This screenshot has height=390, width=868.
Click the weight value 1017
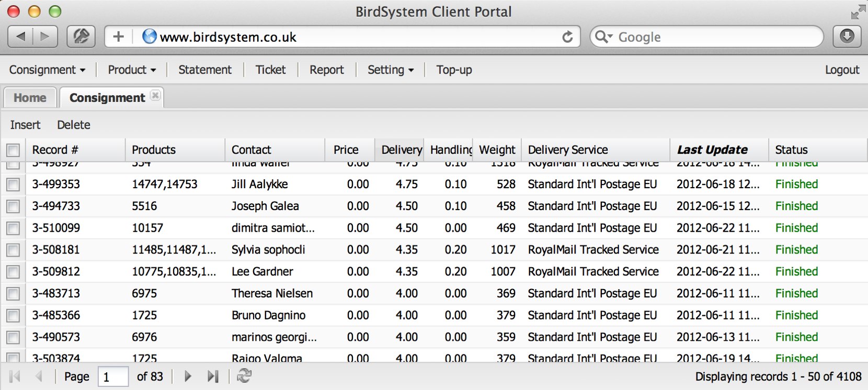[503, 250]
